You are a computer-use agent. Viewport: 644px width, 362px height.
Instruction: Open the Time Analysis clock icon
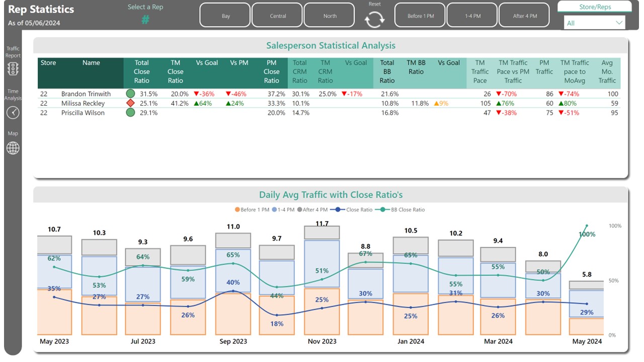pyautogui.click(x=13, y=113)
